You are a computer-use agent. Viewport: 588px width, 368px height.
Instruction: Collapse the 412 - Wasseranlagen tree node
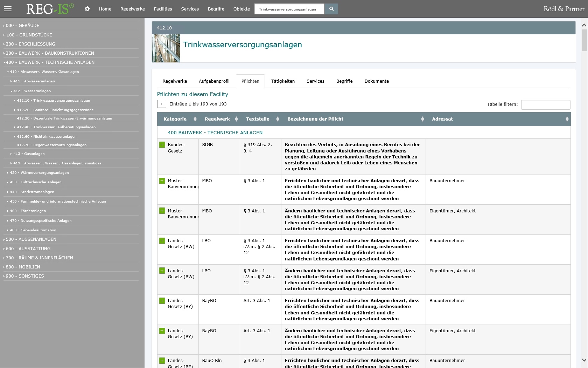12,91
